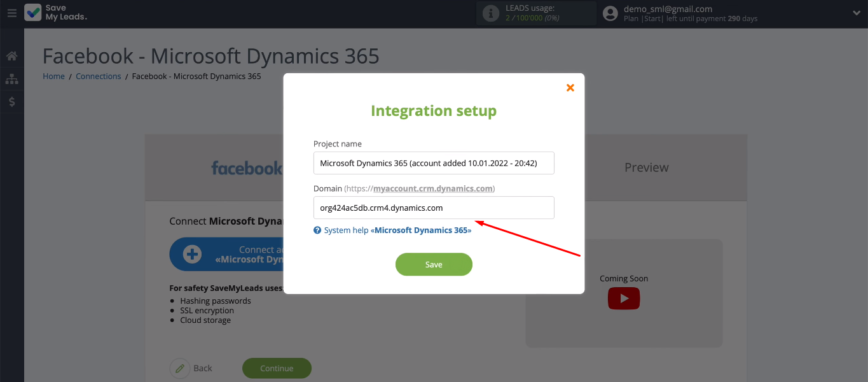The width and height of the screenshot is (868, 382).
Task: Click the Integration setup heading
Action: (x=434, y=111)
